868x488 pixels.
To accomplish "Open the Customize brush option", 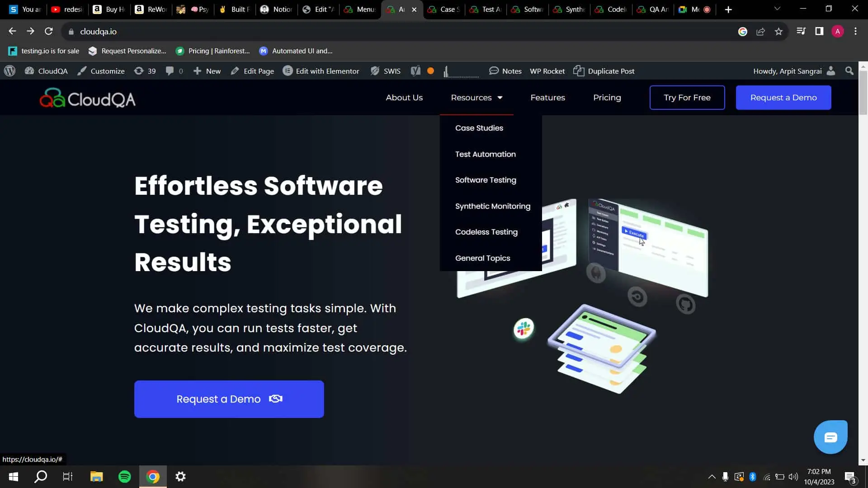I will tap(101, 71).
